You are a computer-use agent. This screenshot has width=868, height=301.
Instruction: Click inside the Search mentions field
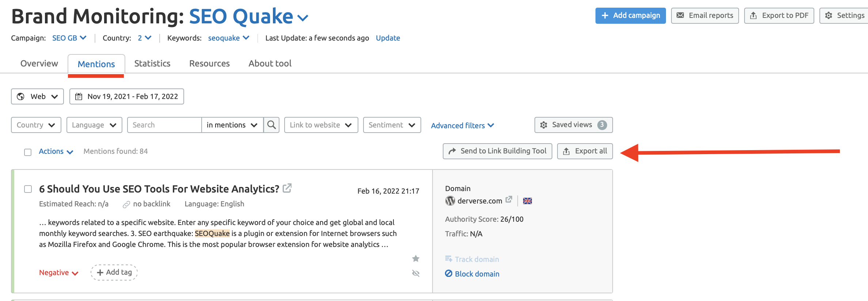[x=164, y=125]
